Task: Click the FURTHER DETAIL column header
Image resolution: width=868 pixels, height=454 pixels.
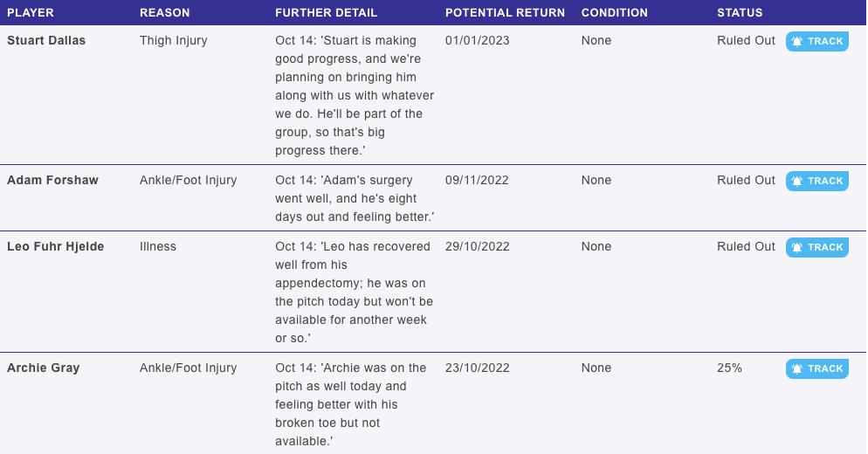Action: click(x=326, y=13)
